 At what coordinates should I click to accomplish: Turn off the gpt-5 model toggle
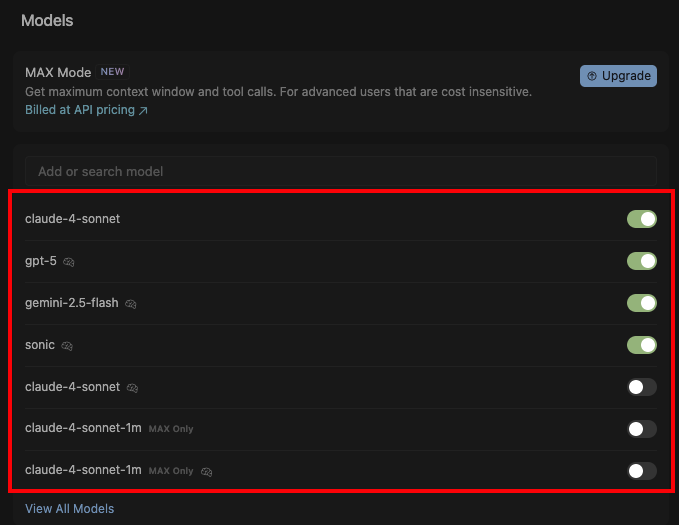click(x=641, y=261)
